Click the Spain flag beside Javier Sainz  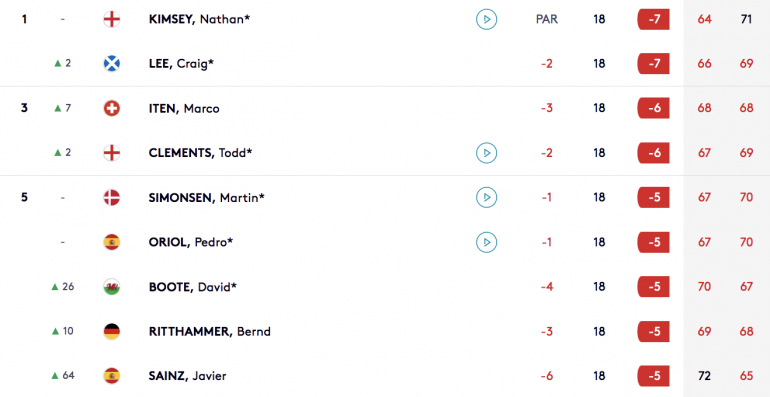click(112, 376)
